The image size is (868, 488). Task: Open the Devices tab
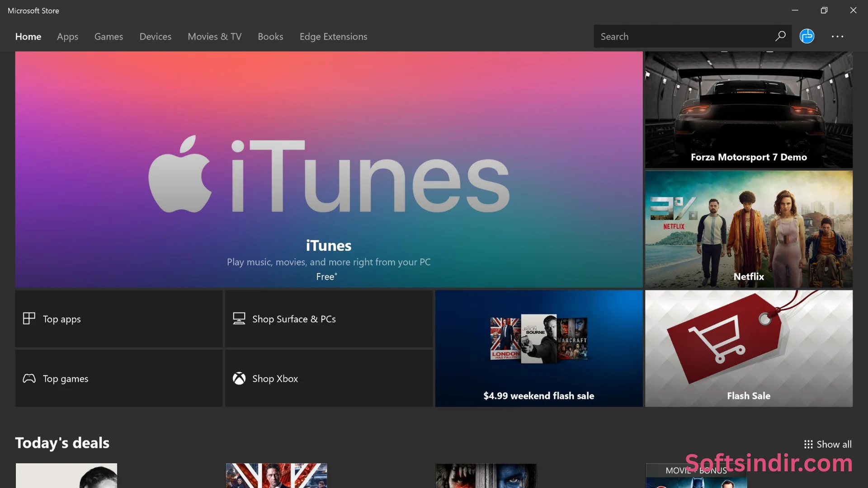155,37
